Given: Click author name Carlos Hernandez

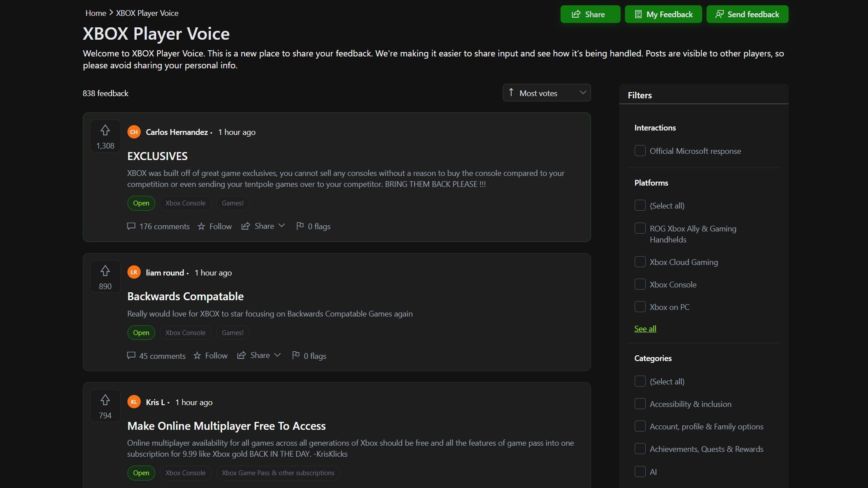Looking at the screenshot, I should pos(177,132).
